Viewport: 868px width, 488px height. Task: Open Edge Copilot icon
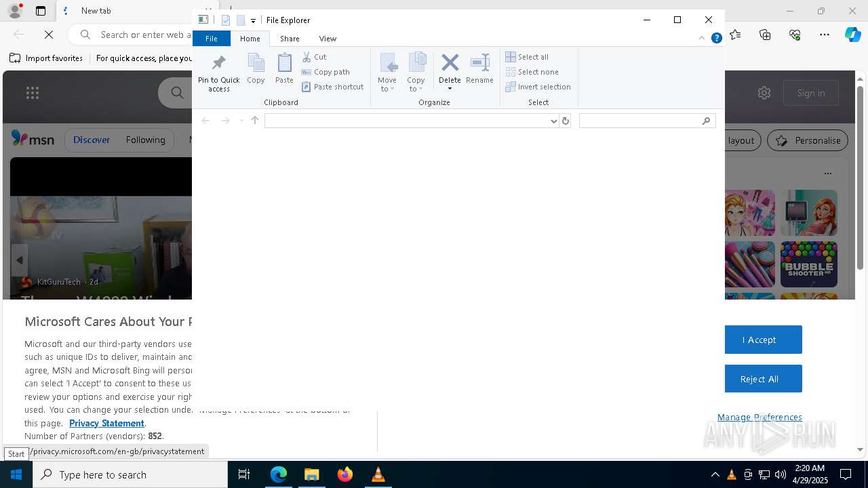[x=852, y=35]
